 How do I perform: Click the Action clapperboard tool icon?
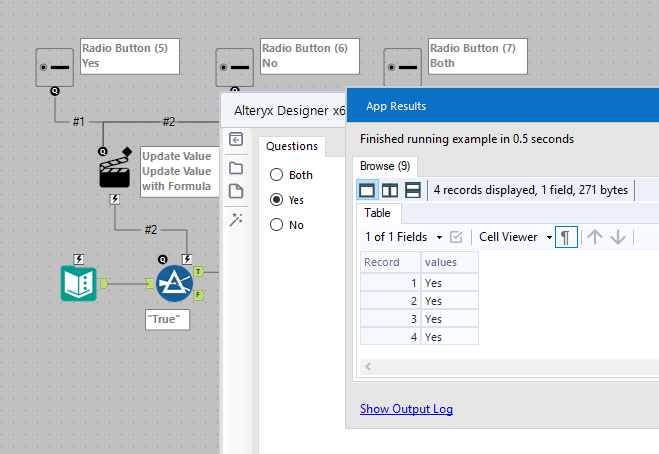click(115, 170)
